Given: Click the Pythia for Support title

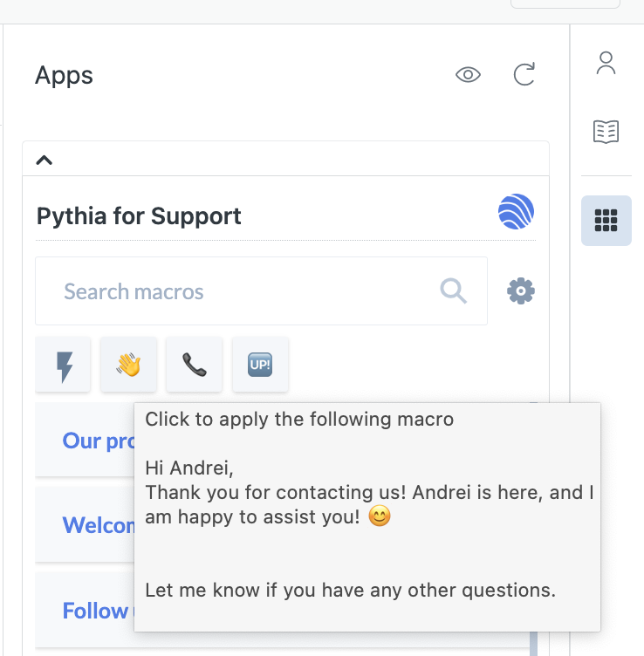Looking at the screenshot, I should coord(140,216).
